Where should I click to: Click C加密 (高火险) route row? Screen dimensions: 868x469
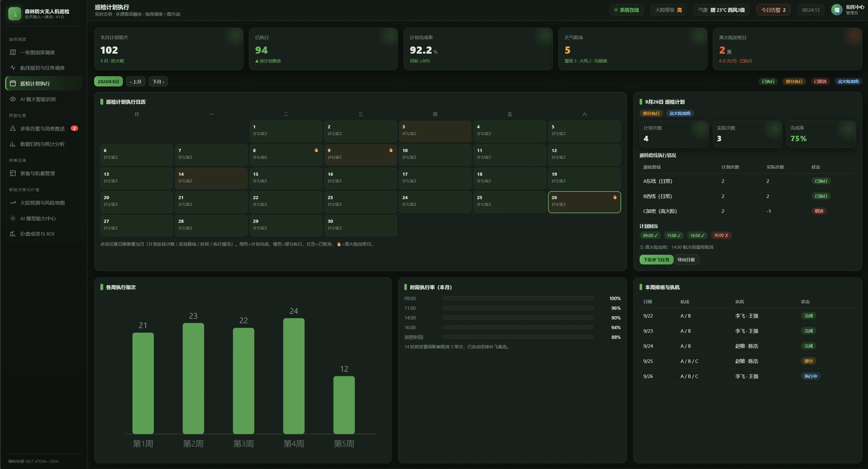[748, 211]
